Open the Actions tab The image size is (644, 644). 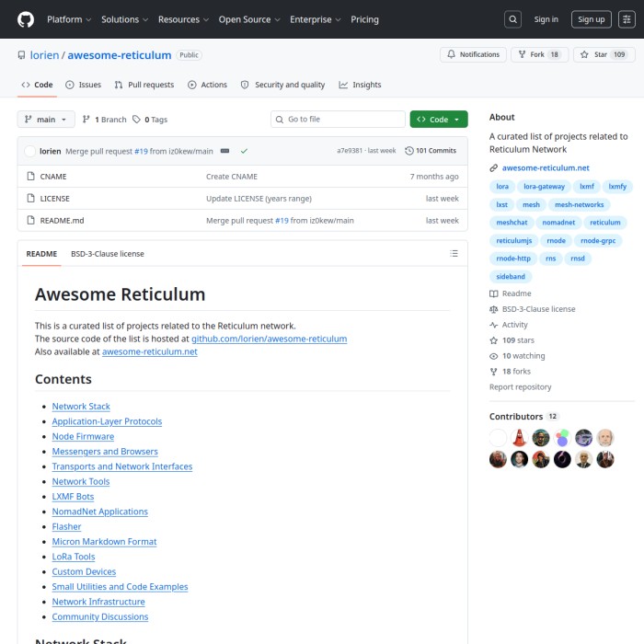click(207, 85)
